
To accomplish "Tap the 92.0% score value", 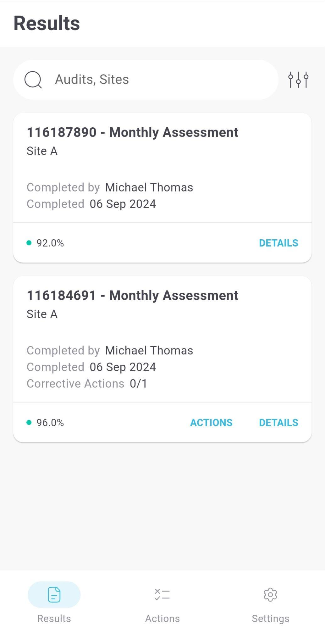I will click(50, 243).
